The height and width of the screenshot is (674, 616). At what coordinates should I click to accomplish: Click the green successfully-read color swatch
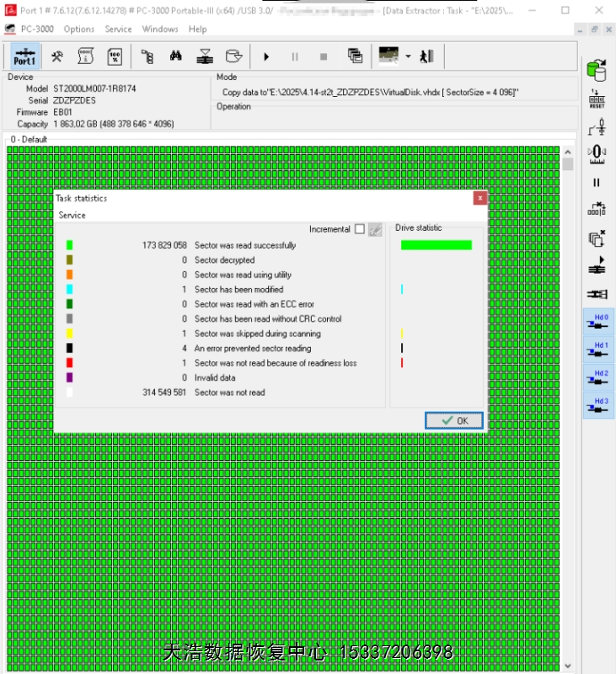[x=70, y=245]
